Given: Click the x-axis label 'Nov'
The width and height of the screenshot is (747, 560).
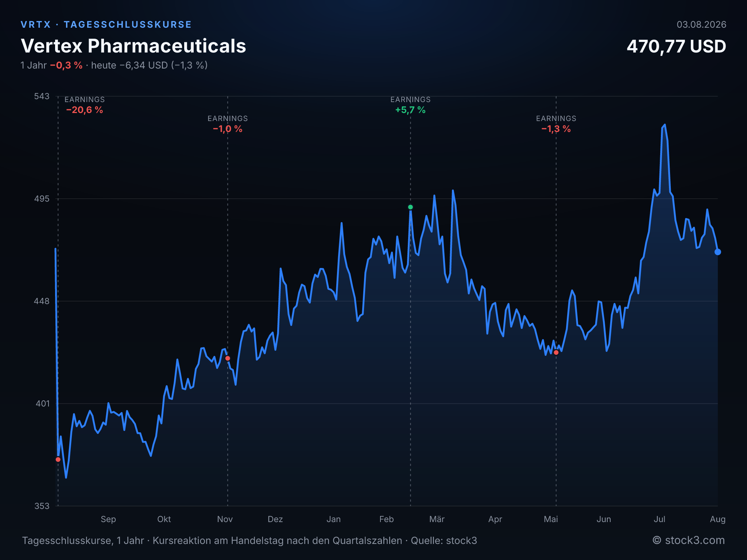Looking at the screenshot, I should pos(225,519).
